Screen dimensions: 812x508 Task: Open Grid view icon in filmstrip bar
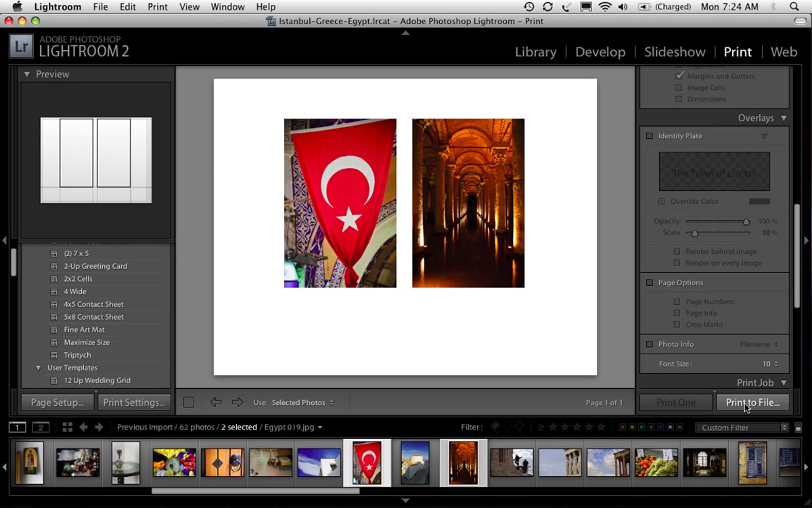(x=67, y=427)
